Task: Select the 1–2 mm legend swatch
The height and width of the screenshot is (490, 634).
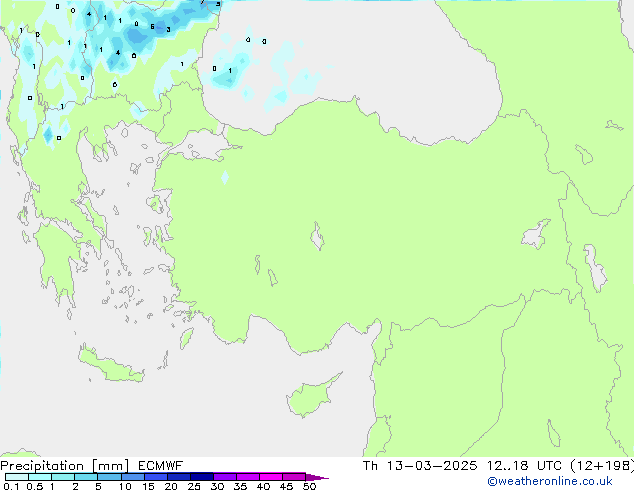Action: click(x=63, y=477)
